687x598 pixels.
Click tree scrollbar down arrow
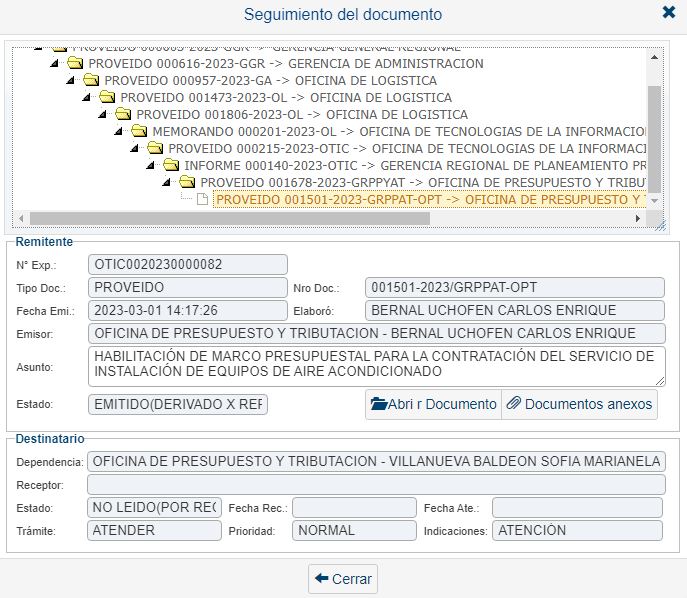(654, 201)
